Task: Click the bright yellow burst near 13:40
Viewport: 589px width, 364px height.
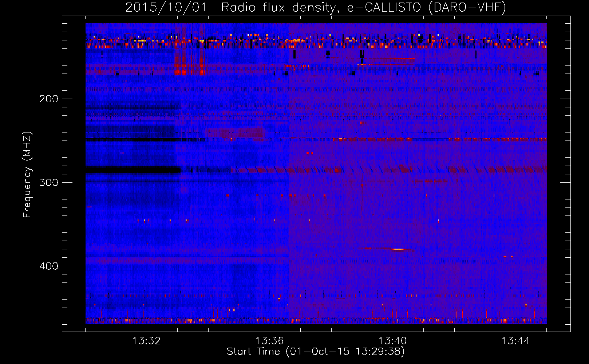Action: [x=398, y=249]
